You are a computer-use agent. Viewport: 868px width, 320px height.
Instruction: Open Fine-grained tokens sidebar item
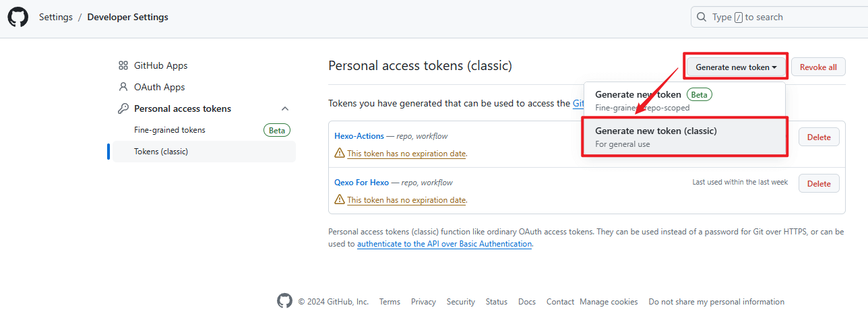click(170, 130)
